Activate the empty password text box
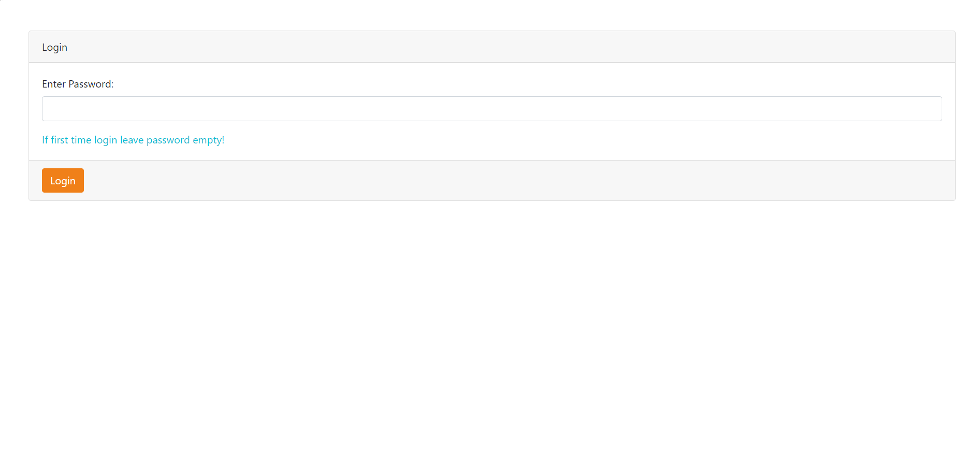980x451 pixels. (492, 109)
